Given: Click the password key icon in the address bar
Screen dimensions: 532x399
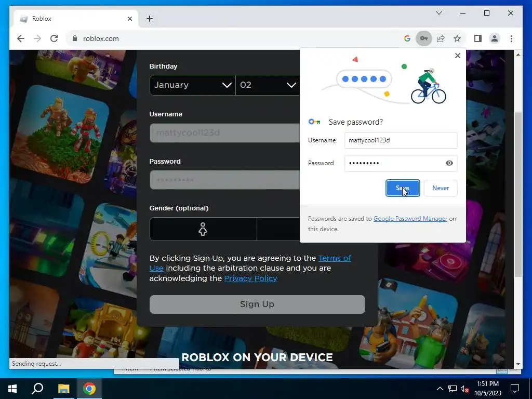Looking at the screenshot, I should (x=424, y=38).
